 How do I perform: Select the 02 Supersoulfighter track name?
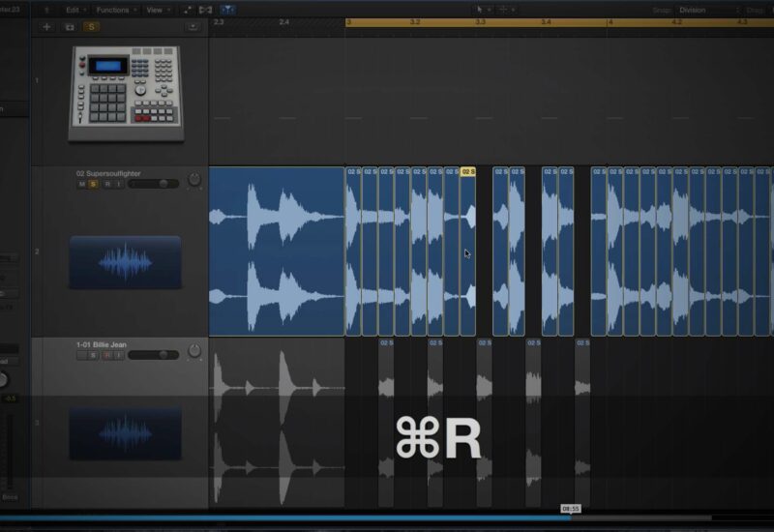108,173
